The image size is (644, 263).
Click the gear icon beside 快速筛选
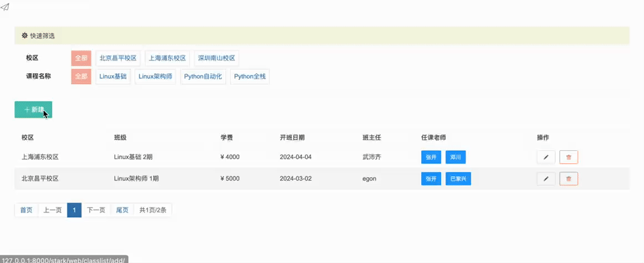click(x=24, y=36)
